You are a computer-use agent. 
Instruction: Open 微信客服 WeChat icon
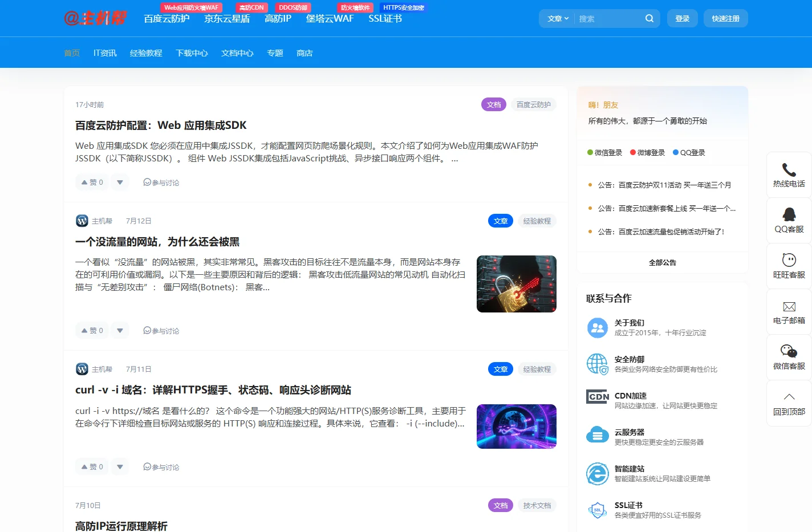[789, 351]
